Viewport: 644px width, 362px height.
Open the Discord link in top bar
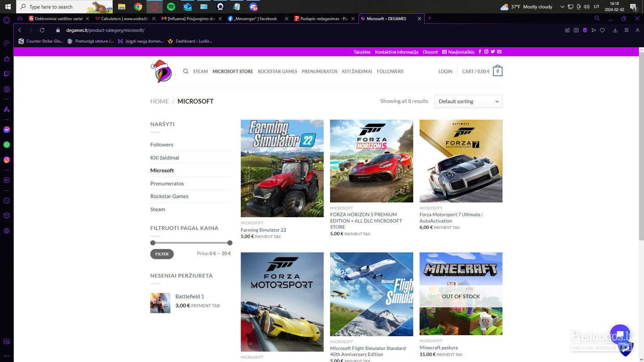click(x=430, y=52)
